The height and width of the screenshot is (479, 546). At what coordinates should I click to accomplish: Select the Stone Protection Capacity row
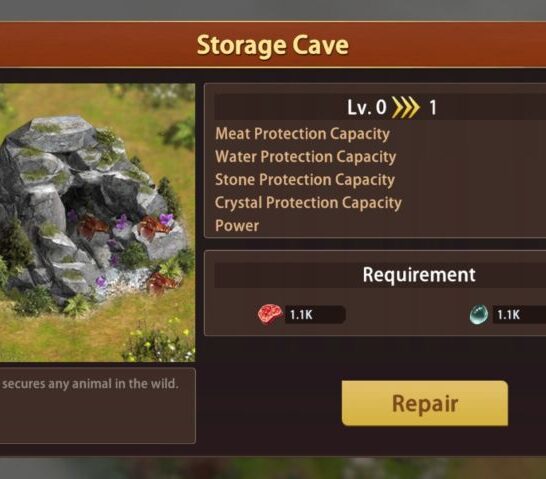[380, 180]
